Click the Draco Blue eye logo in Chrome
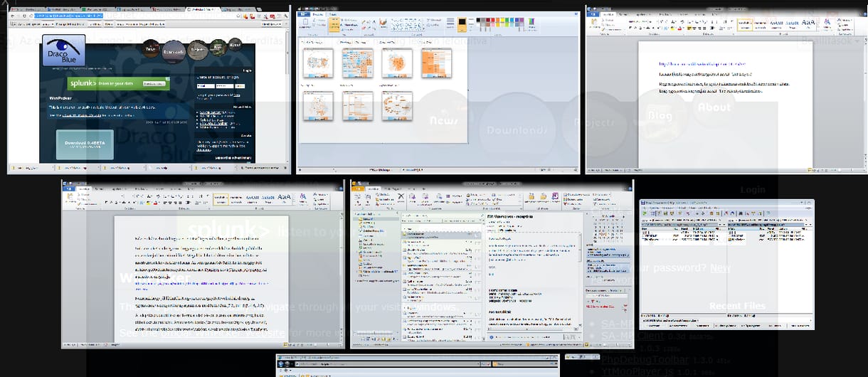The height and width of the screenshot is (377, 868). click(63, 51)
